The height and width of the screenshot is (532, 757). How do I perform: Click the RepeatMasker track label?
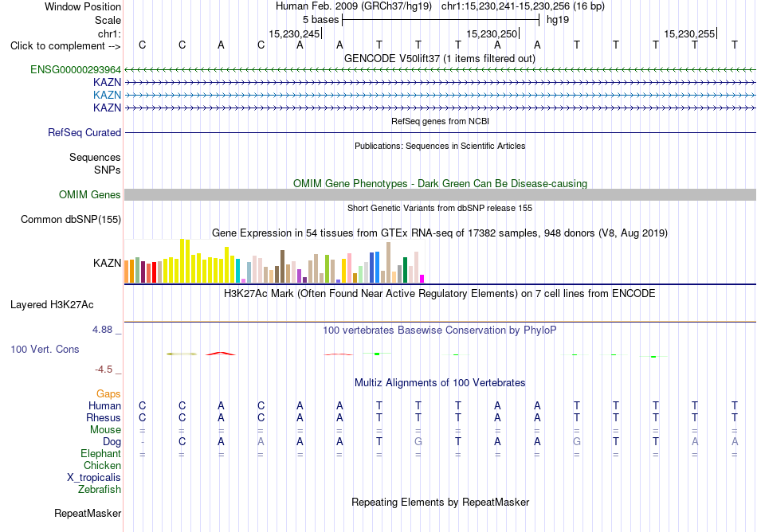(88, 513)
